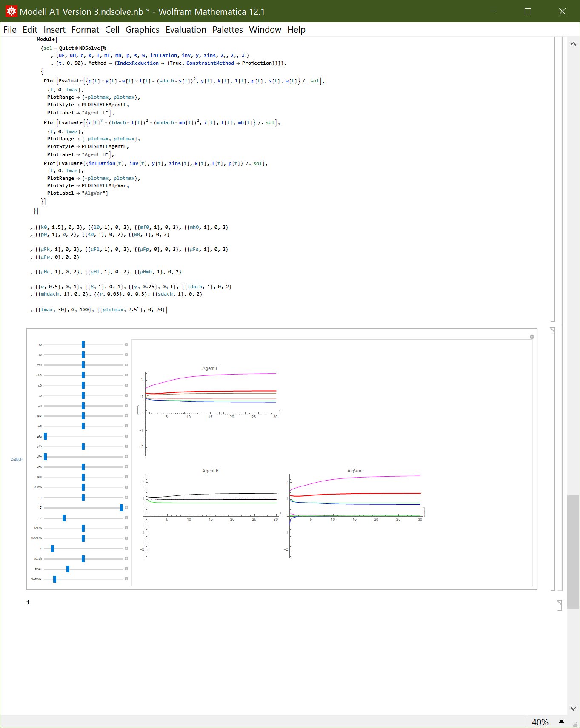Image resolution: width=580 pixels, height=728 pixels.
Task: Click the mh0 slider track
Action: [x=83, y=375]
